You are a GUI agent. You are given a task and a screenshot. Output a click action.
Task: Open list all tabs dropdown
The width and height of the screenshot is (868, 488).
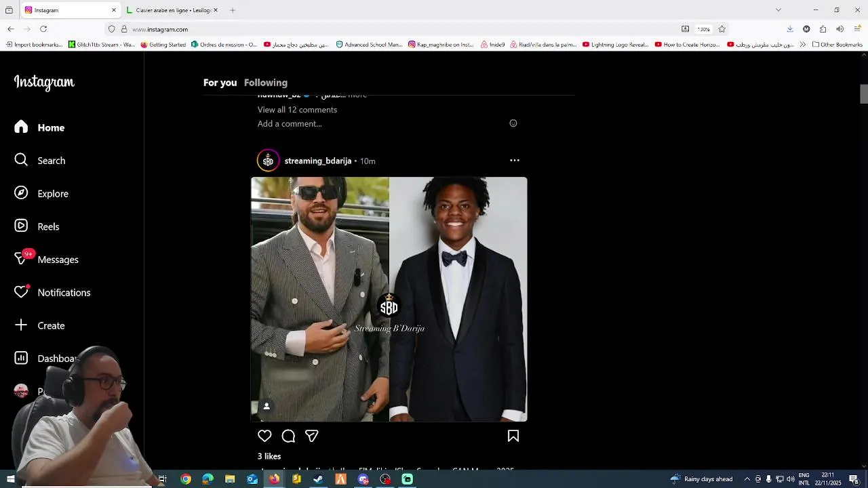pos(778,10)
